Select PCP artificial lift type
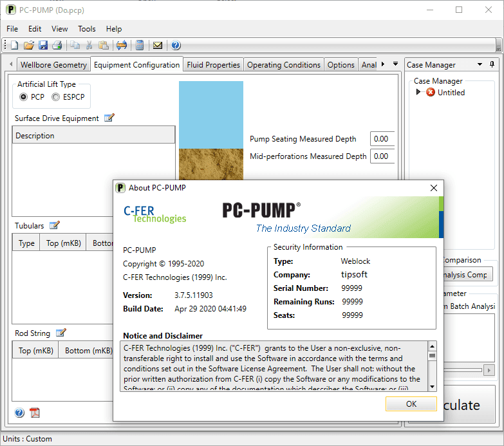 click(23, 97)
